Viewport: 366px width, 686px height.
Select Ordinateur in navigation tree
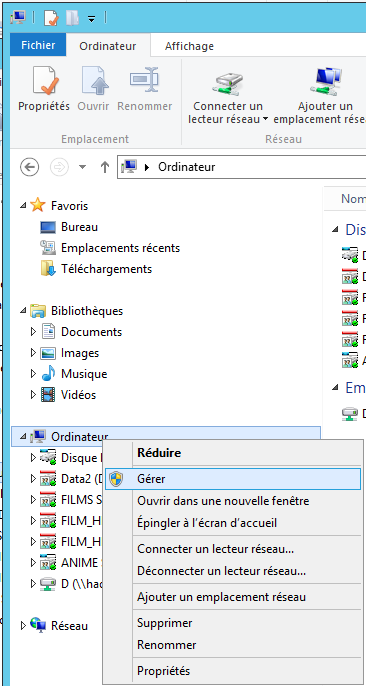point(80,437)
